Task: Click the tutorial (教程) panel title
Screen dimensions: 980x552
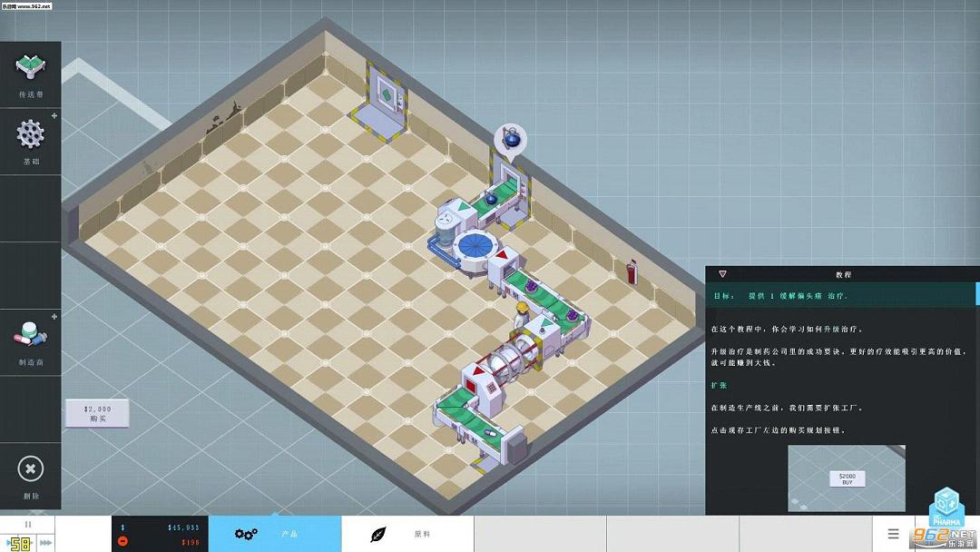Action: 843,274
